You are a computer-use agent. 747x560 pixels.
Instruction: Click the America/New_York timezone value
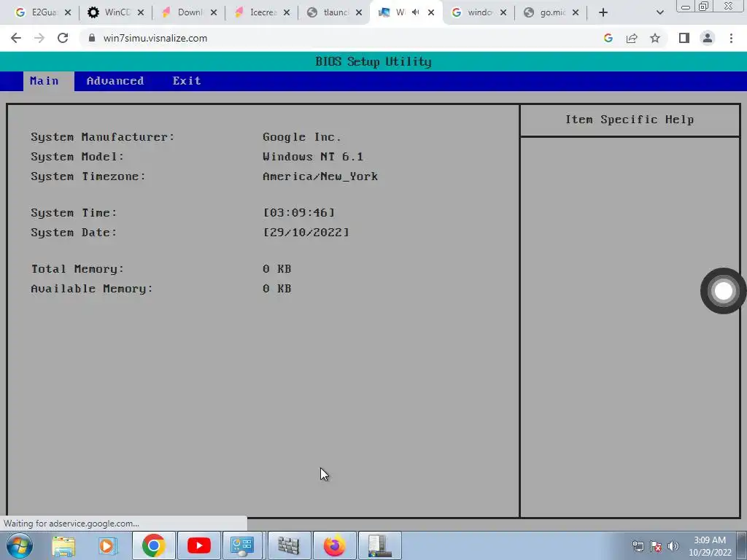(320, 176)
